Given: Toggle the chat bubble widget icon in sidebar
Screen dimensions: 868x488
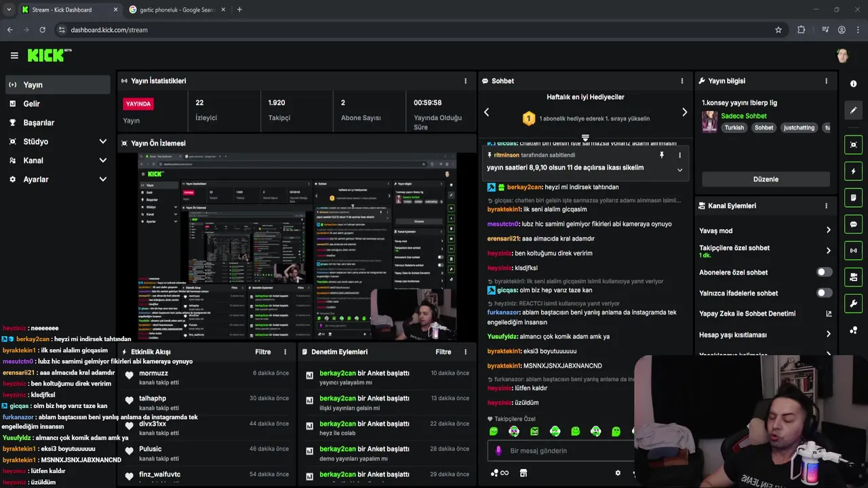Looking at the screenshot, I should pyautogui.click(x=853, y=224).
